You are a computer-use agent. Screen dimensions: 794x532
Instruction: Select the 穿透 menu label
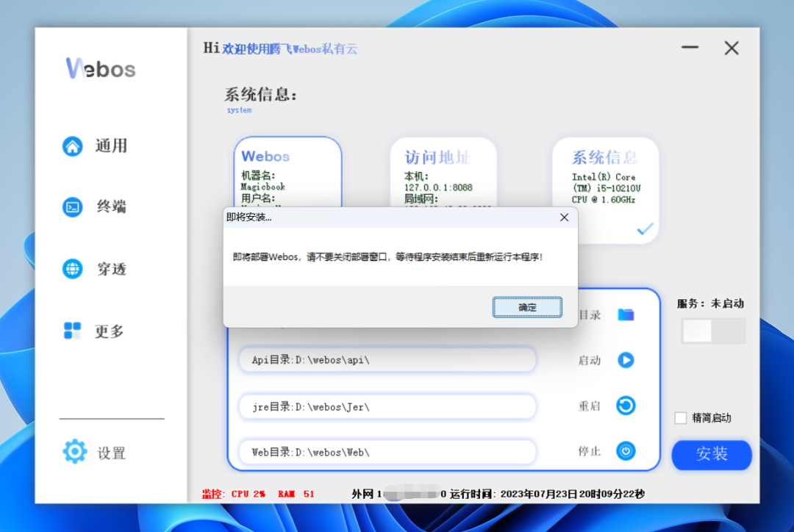point(112,269)
